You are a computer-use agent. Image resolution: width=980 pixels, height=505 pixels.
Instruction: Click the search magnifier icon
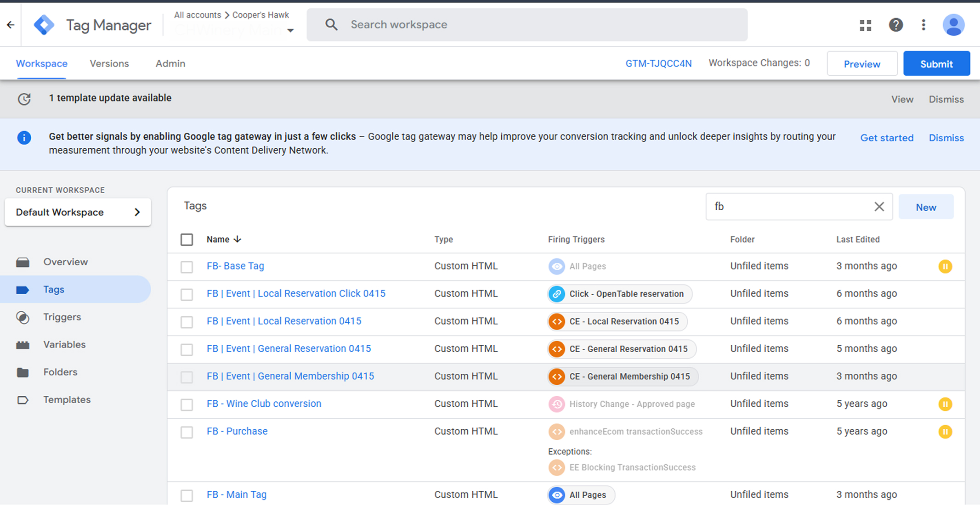pyautogui.click(x=331, y=25)
